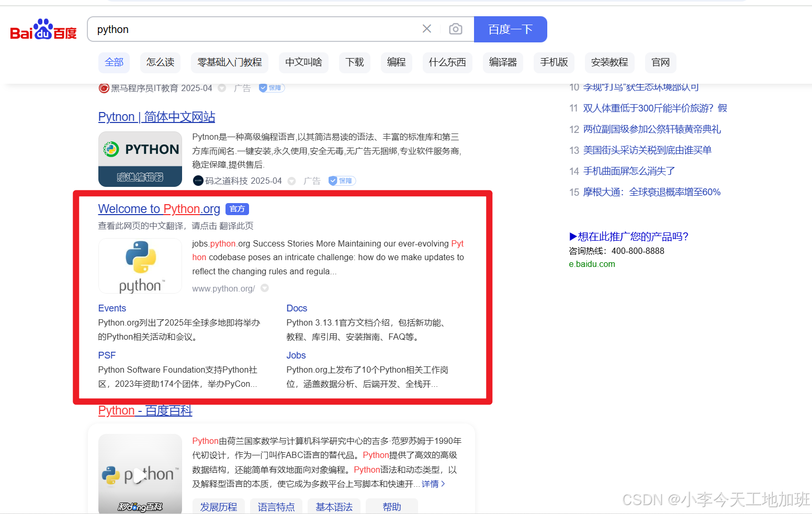The width and height of the screenshot is (812, 514).
Task: Click the 帮助 button
Action: [x=392, y=507]
